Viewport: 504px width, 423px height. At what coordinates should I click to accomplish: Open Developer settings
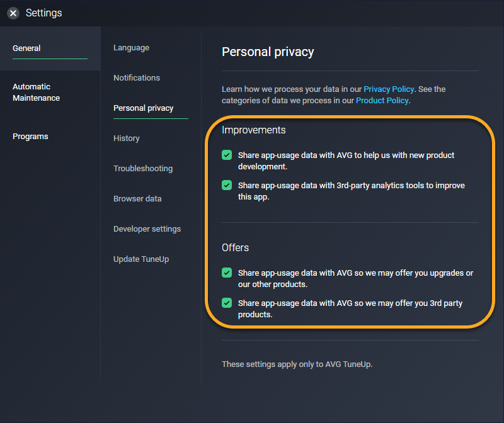(147, 229)
